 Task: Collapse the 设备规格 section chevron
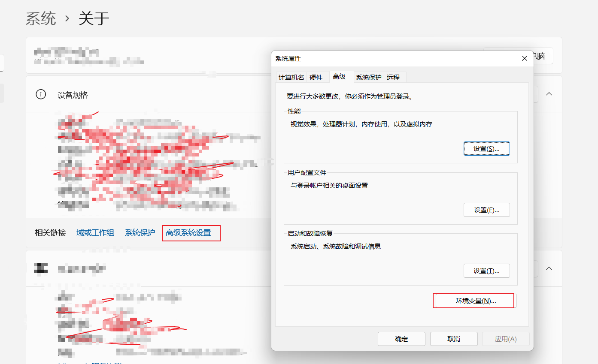(x=549, y=94)
